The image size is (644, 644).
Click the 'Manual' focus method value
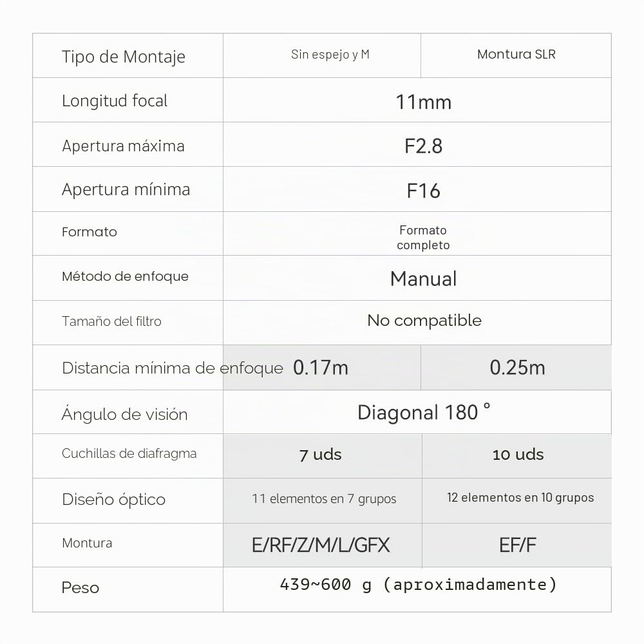pos(424,278)
